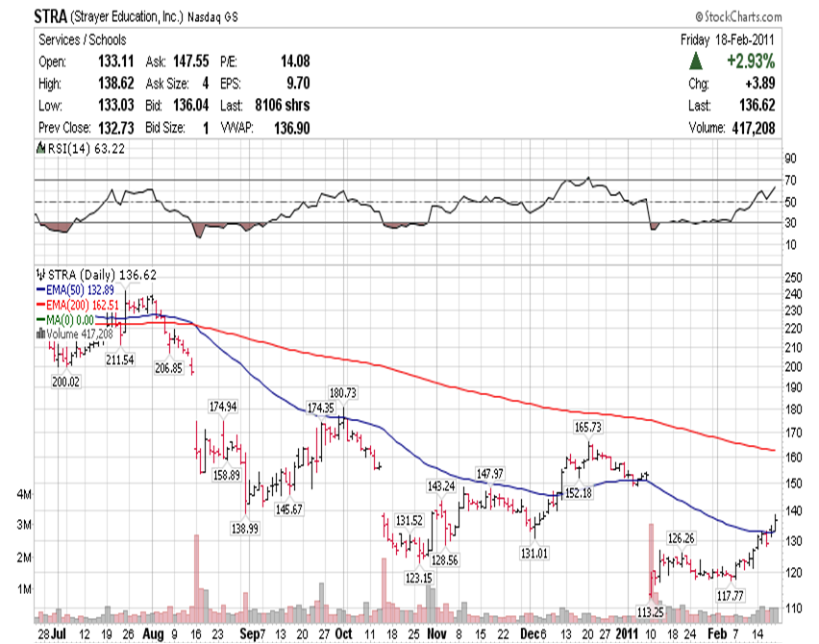Click the RSI(14) indicator icon
This screenshot has height=644, width=819.
[x=40, y=148]
